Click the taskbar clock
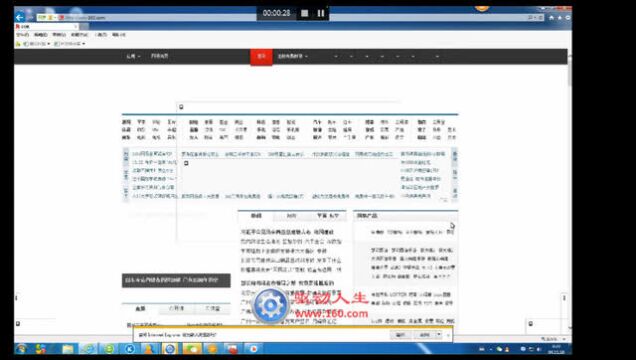 point(556,349)
